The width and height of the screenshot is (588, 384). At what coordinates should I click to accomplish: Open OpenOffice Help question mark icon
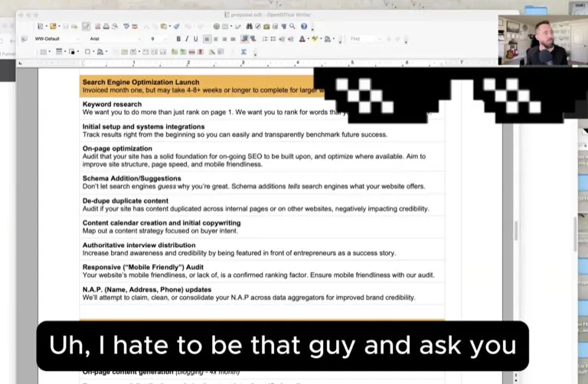tap(304, 26)
